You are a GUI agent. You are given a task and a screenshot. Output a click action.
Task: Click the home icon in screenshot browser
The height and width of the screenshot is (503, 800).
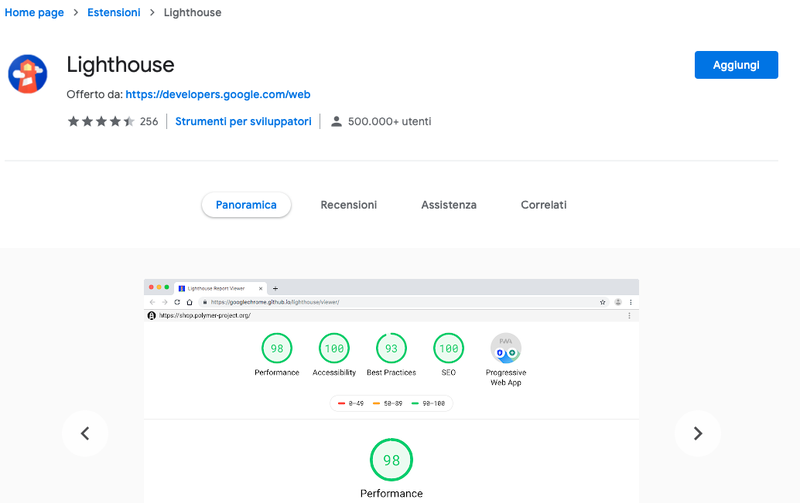click(x=189, y=302)
